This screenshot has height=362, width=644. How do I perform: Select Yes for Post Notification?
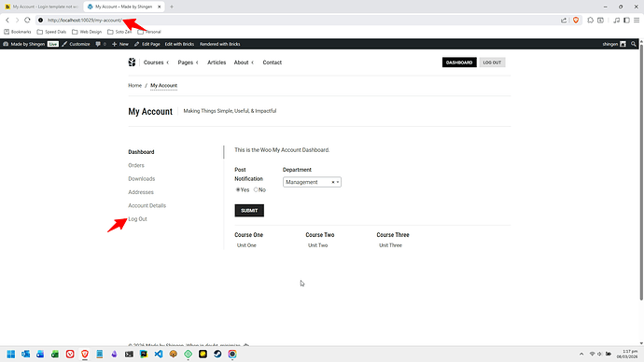pos(238,189)
